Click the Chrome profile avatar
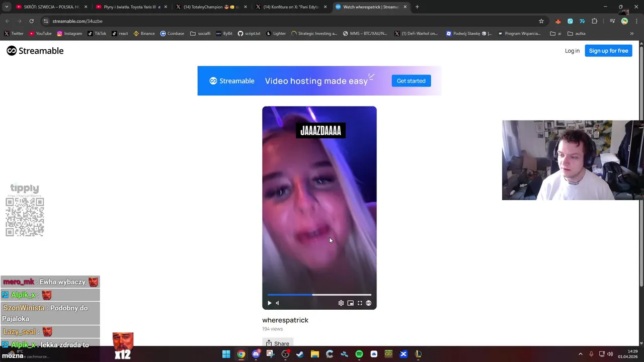This screenshot has height=362, width=644. click(x=624, y=21)
